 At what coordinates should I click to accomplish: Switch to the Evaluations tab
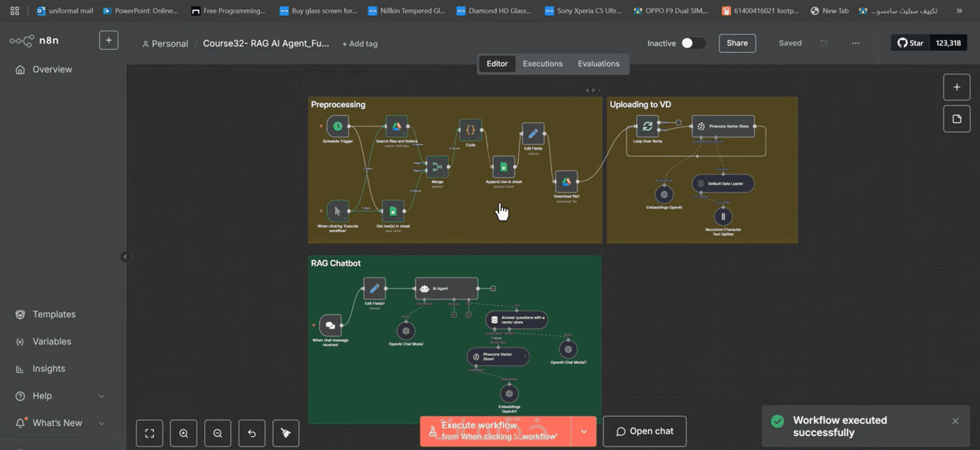click(x=598, y=64)
